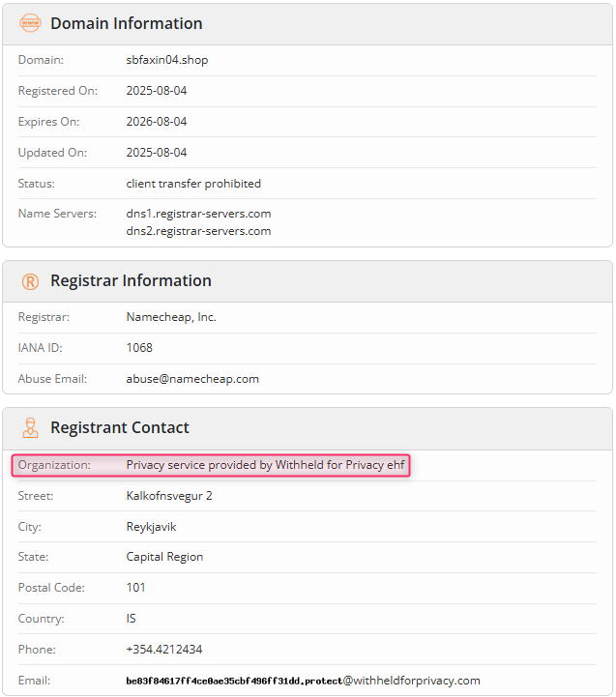Click the client transfer prohibited status
Viewport: 616px width, 697px height.
[x=193, y=184]
